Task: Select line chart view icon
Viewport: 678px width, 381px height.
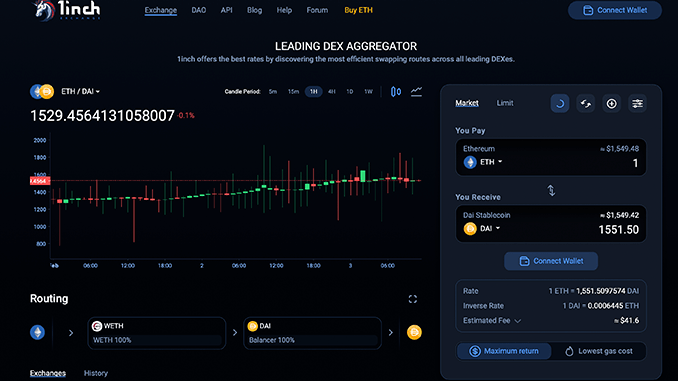Action: coord(416,92)
